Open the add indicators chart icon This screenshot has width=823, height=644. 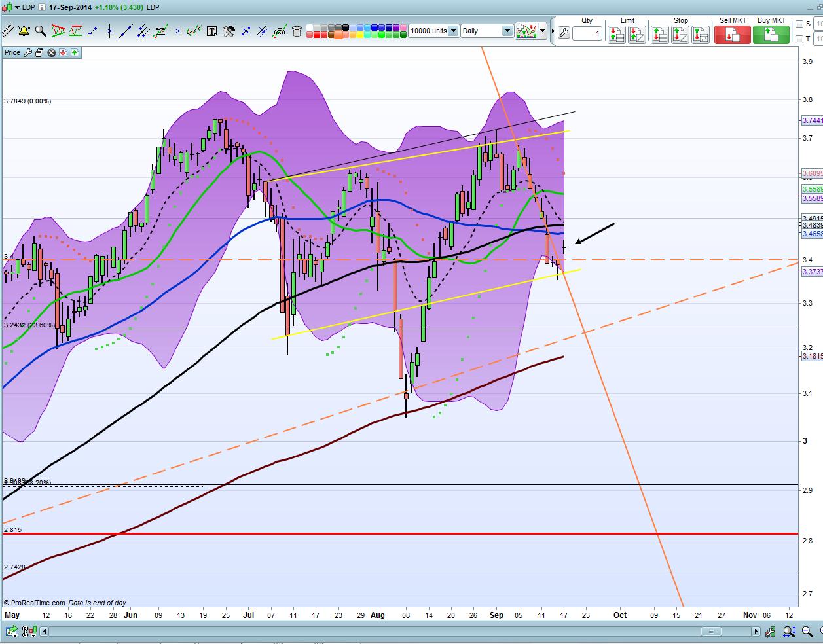pyautogui.click(x=526, y=31)
